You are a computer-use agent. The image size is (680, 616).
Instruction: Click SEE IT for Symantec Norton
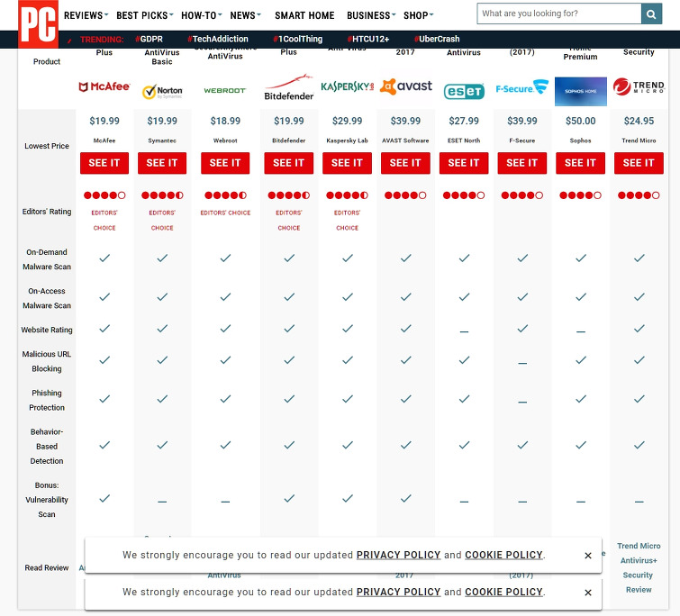(x=162, y=163)
